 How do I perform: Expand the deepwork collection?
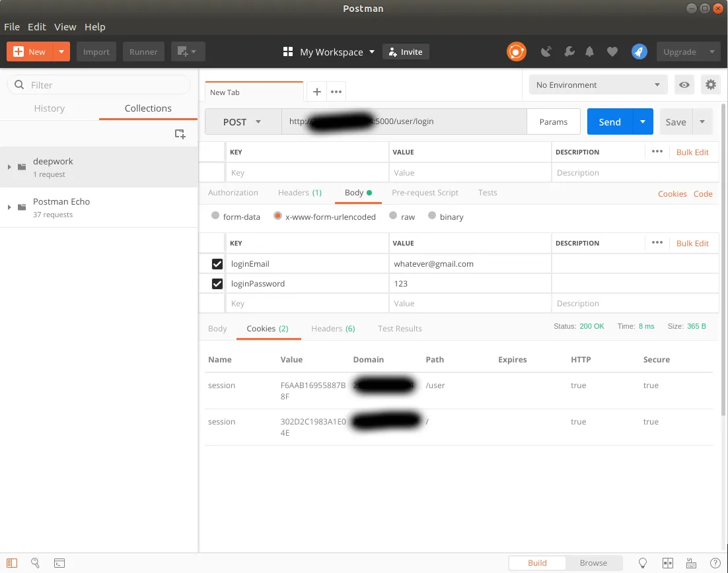click(x=9, y=167)
